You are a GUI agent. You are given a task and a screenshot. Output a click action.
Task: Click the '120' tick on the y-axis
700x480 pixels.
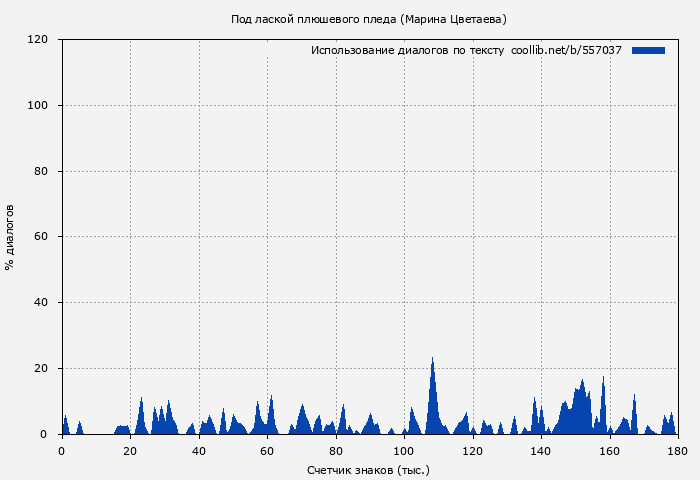[38, 40]
